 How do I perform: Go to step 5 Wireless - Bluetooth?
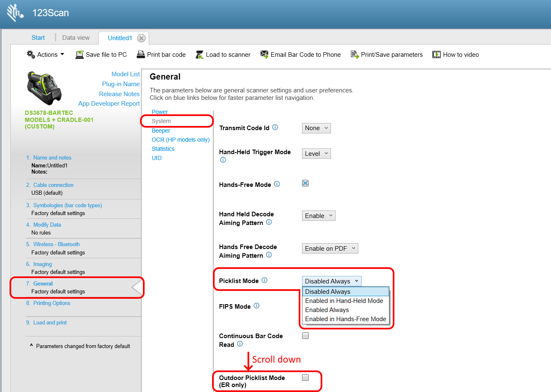(56, 244)
